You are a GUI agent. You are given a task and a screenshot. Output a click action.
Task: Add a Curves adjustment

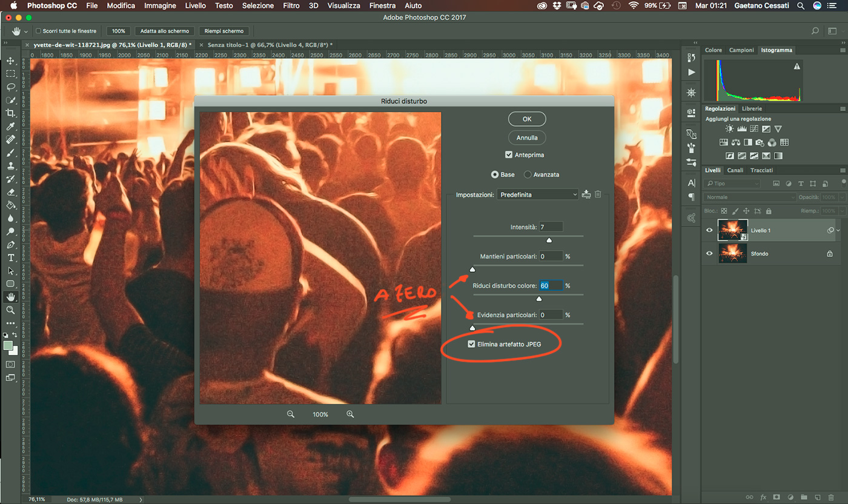pyautogui.click(x=754, y=129)
